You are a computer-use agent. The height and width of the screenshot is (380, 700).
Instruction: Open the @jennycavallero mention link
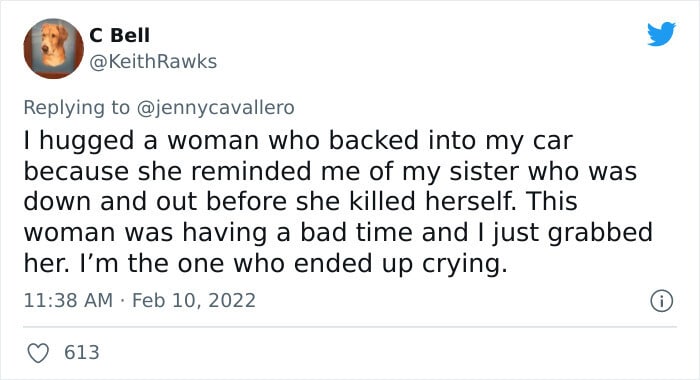point(216,108)
